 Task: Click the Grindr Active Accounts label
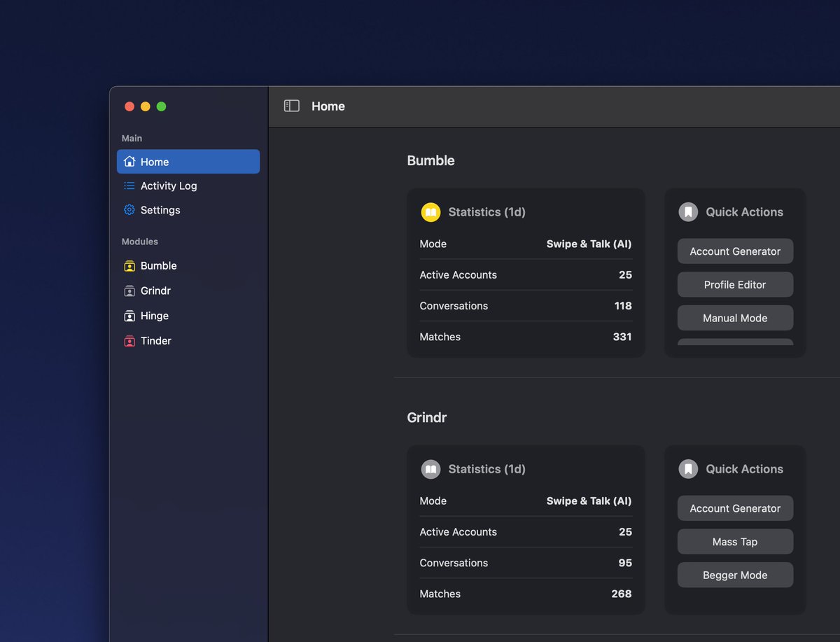tap(458, 531)
